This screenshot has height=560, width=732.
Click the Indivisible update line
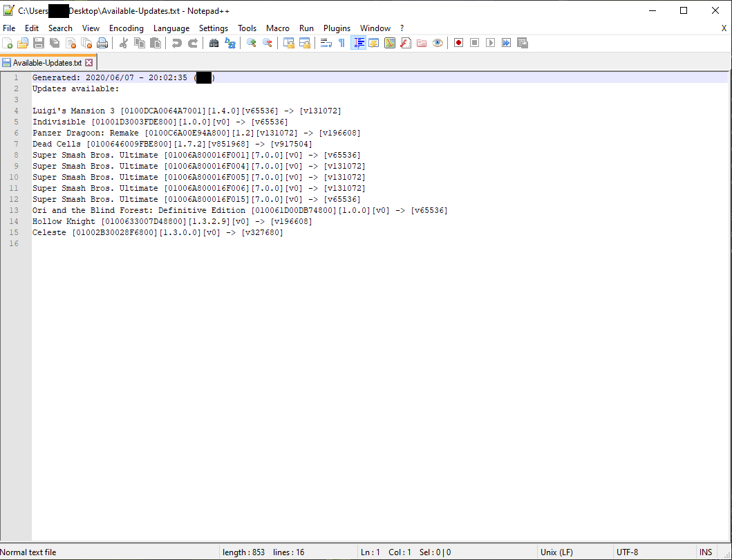[x=160, y=122]
